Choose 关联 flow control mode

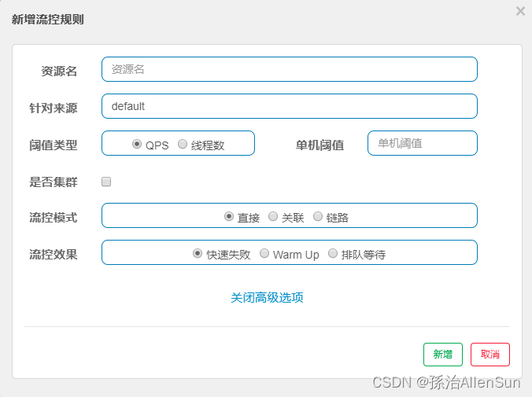[x=273, y=216]
